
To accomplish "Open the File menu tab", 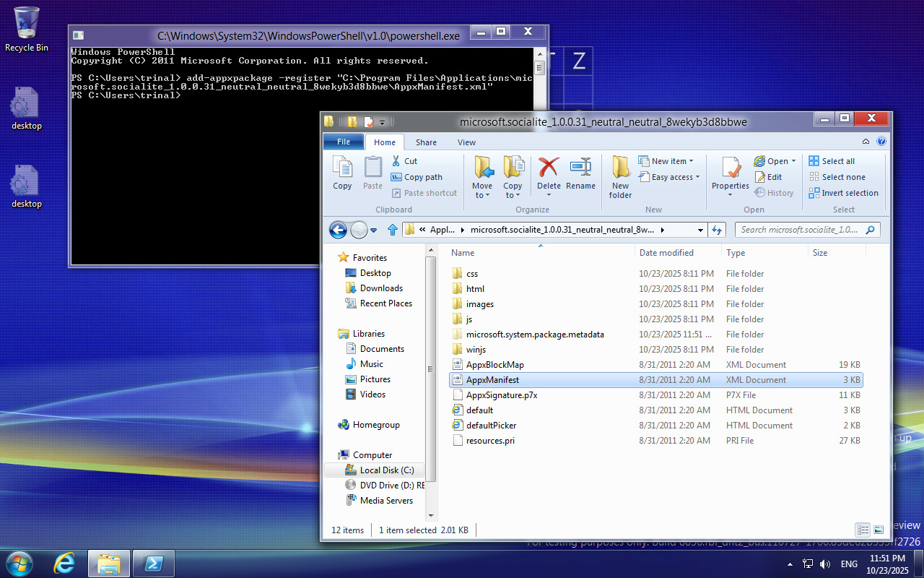I will click(x=344, y=142).
